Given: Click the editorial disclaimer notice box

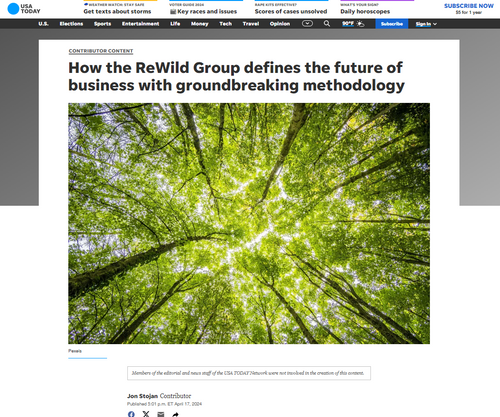Looking at the screenshot, I should (249, 373).
